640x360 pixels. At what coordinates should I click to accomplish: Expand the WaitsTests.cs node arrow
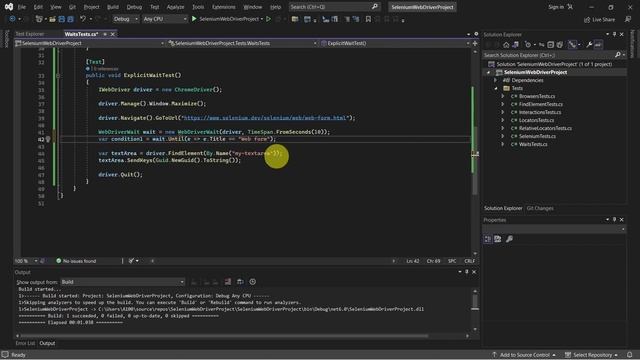[503, 144]
